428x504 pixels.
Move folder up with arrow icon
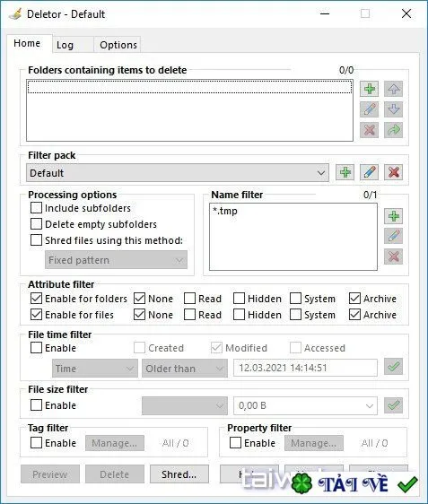(394, 89)
